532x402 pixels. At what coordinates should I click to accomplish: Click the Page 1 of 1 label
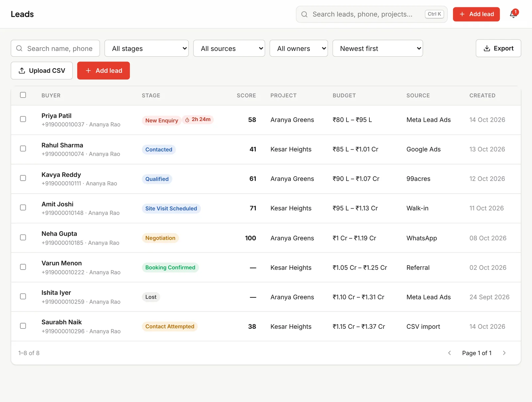(477, 353)
